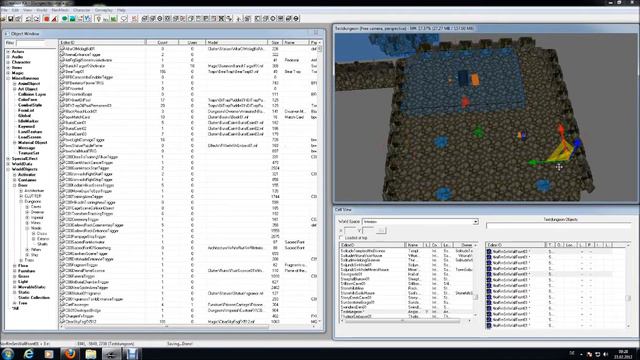Select the BurialCairn02 row

[188, 128]
